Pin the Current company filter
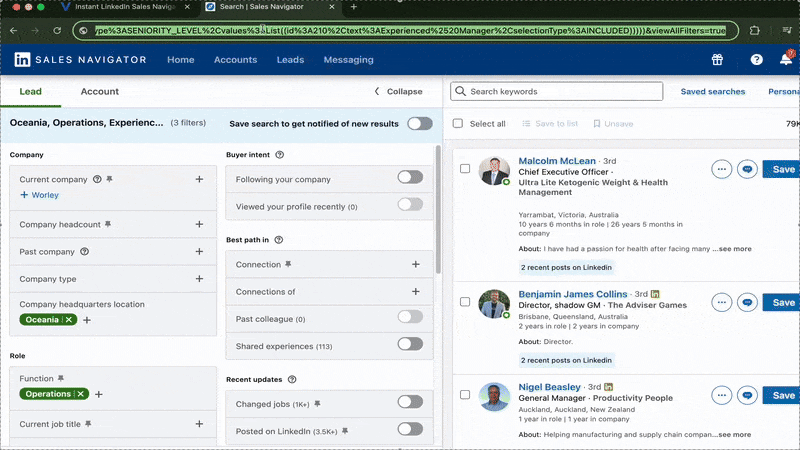The image size is (800, 450). (109, 179)
